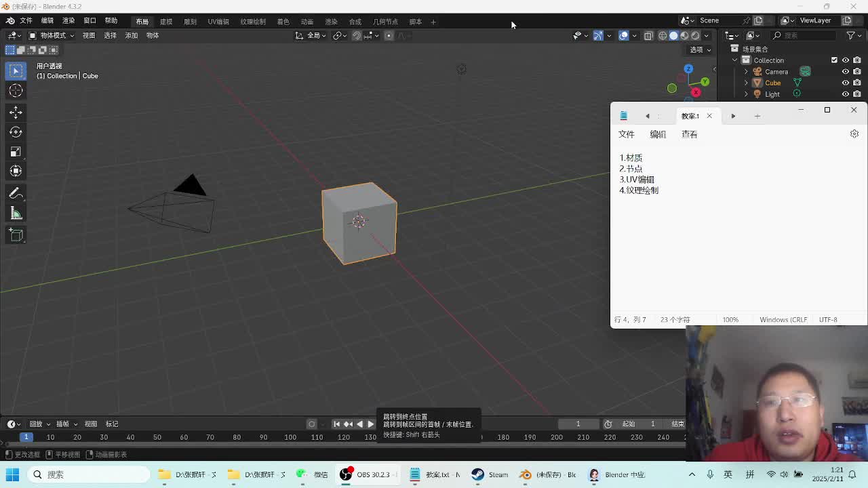Click the Camera data icon in the outliner
The image size is (868, 488).
[x=805, y=71]
